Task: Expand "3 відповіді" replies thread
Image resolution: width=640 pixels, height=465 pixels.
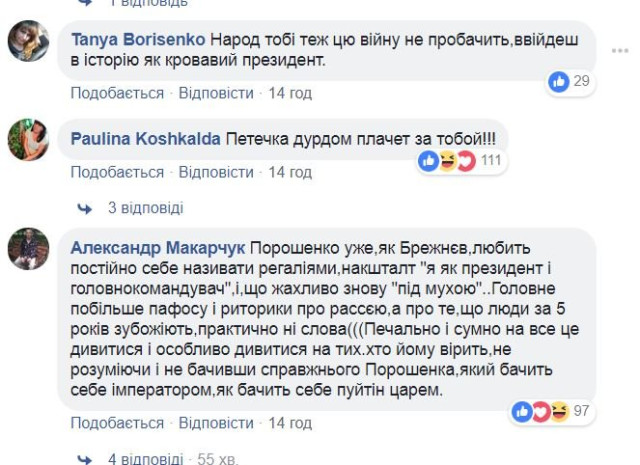Action: [145, 208]
